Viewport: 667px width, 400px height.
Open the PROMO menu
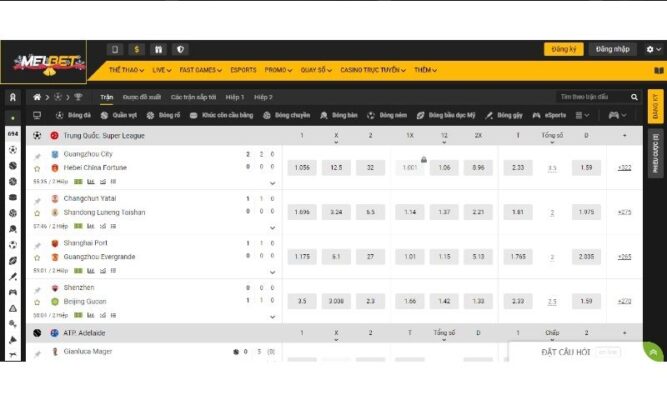278,70
